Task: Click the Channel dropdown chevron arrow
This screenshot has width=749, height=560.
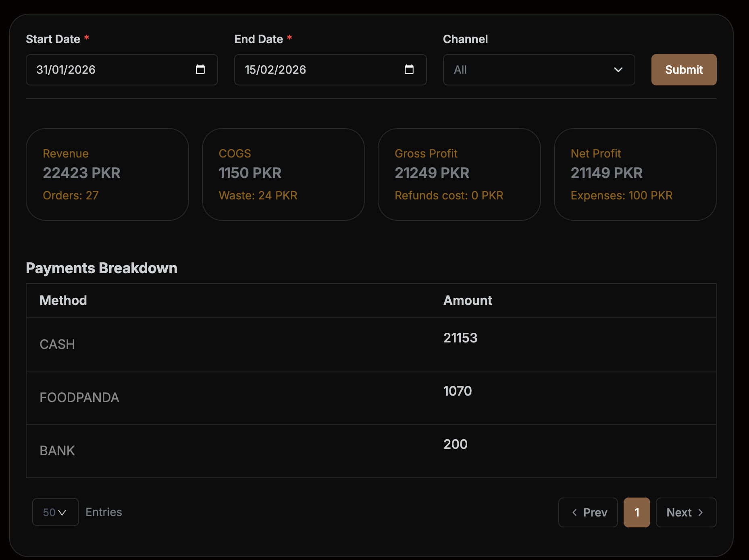Action: point(618,70)
